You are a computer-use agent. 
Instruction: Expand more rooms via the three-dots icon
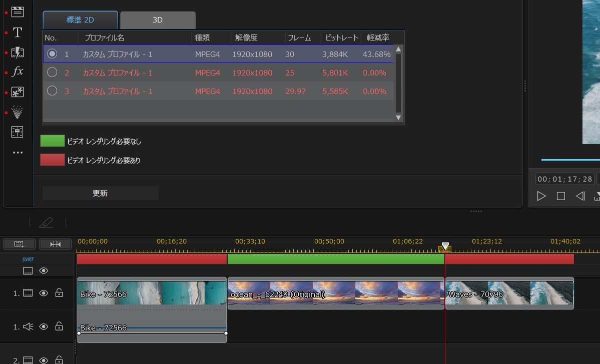click(x=18, y=152)
